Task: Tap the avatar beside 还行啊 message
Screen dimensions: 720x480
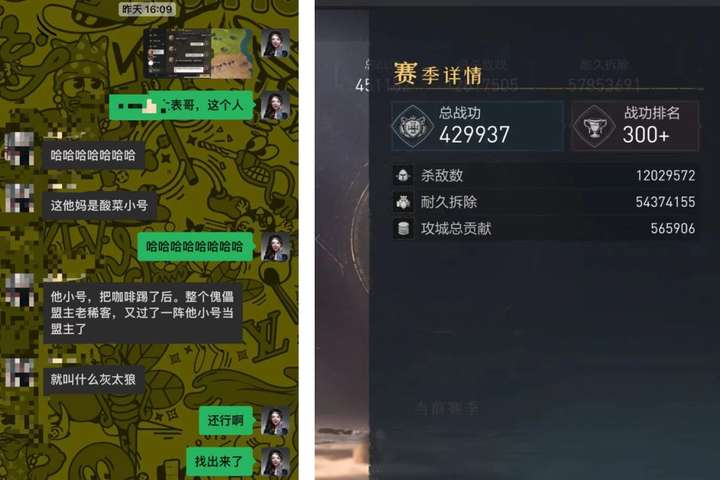Action: [x=275, y=421]
